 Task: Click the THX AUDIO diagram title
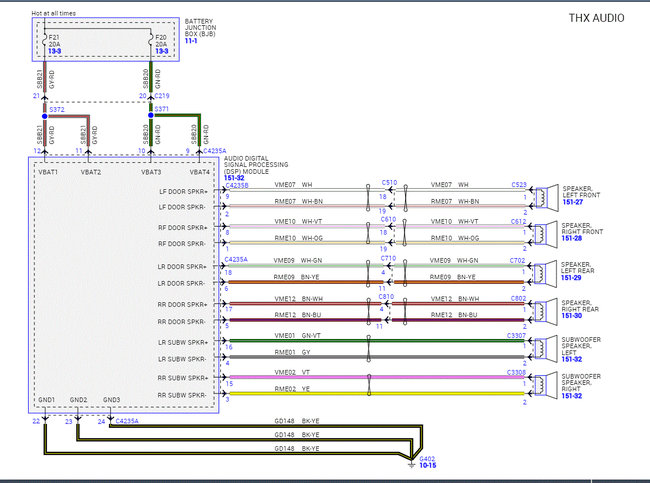pos(597,18)
